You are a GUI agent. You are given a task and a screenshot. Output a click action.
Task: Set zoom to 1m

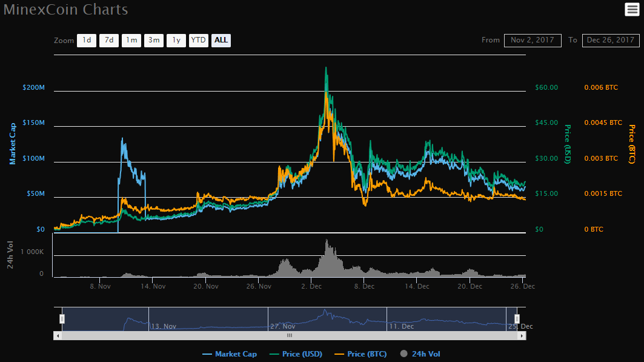tap(131, 40)
